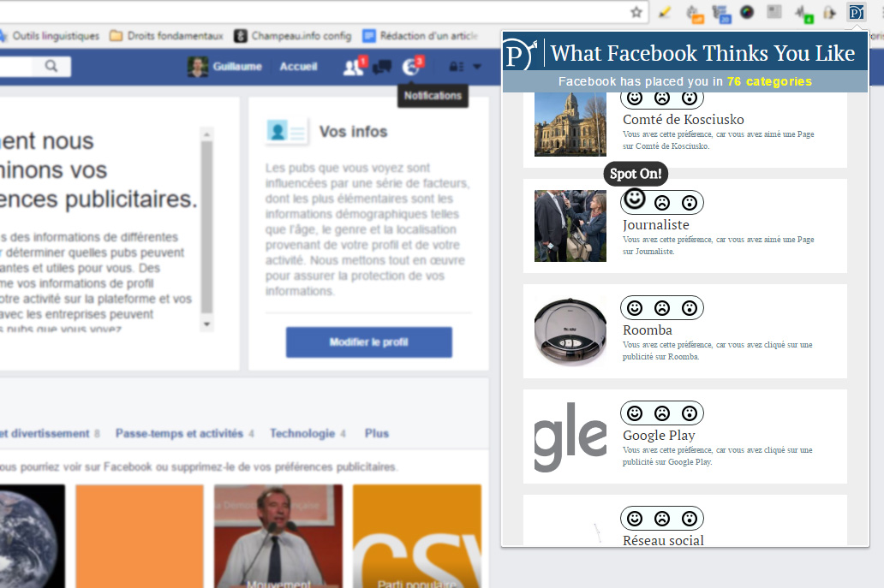Click the color wheel extension icon

pos(747,12)
